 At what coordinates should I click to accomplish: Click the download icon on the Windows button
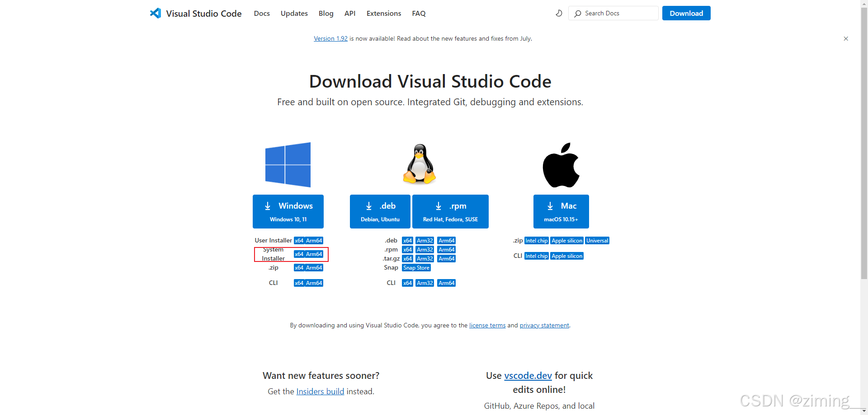click(x=268, y=206)
